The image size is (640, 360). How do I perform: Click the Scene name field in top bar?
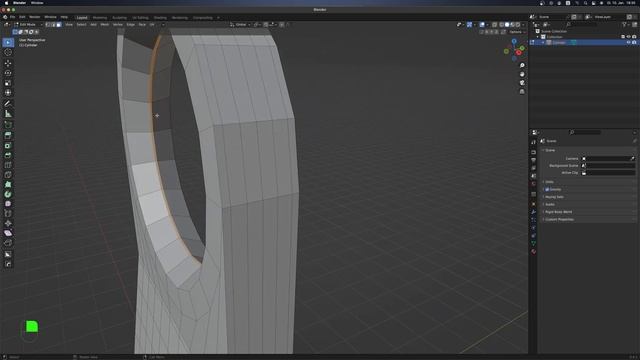click(x=553, y=17)
